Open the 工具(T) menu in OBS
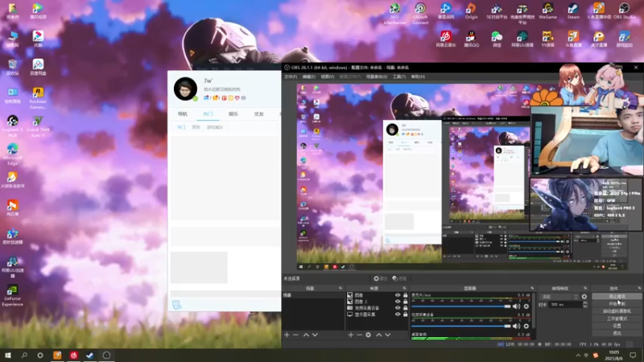The width and height of the screenshot is (644, 362). click(x=398, y=76)
